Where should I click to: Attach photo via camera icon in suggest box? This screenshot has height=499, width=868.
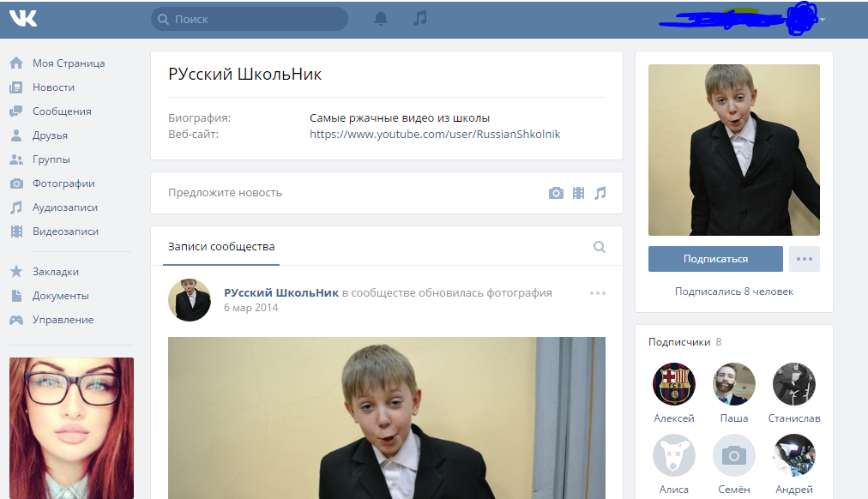point(557,193)
